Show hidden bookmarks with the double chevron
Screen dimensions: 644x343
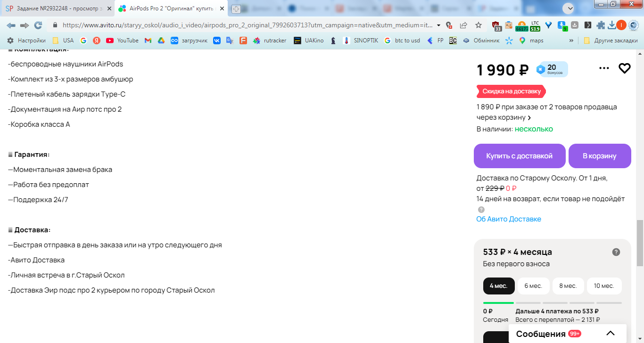(571, 41)
